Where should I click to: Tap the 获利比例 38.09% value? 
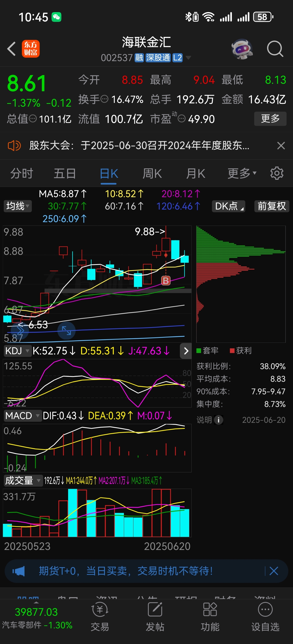pyautogui.click(x=272, y=366)
